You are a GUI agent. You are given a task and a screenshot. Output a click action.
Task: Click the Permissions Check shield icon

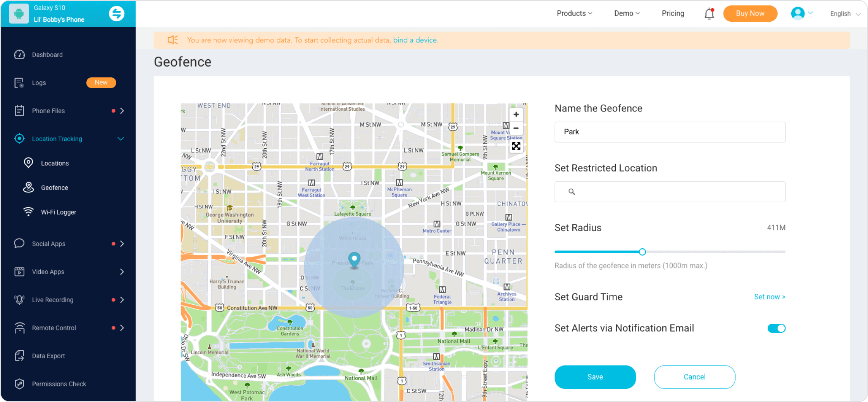click(19, 384)
